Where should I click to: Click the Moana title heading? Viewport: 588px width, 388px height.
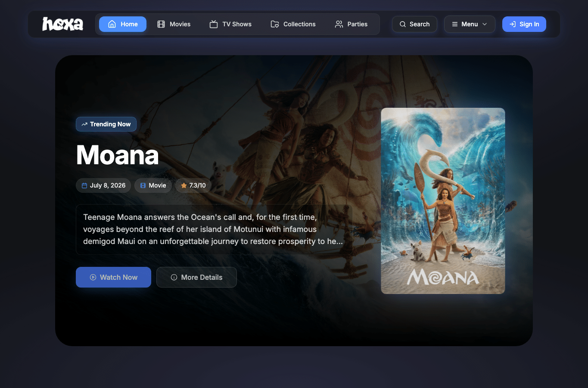118,155
